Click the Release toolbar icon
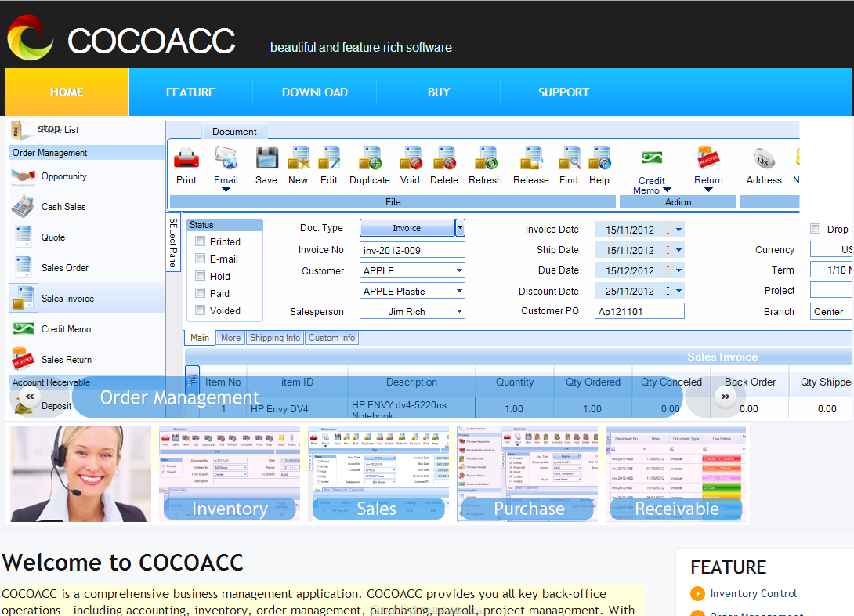Screen dimensions: 854x616 [x=531, y=158]
